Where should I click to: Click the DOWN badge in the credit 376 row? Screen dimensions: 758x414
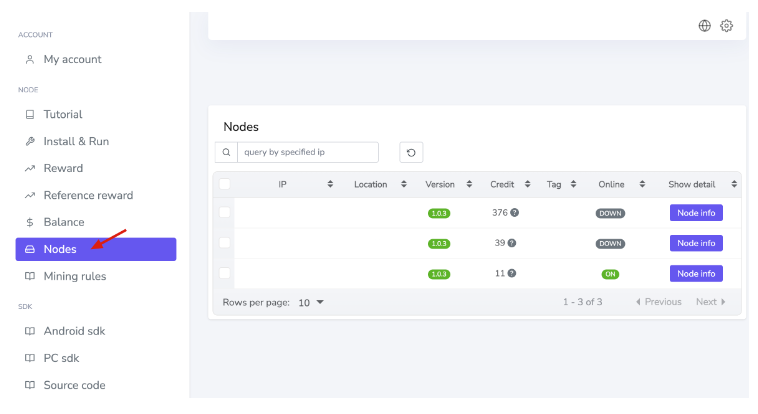610,213
